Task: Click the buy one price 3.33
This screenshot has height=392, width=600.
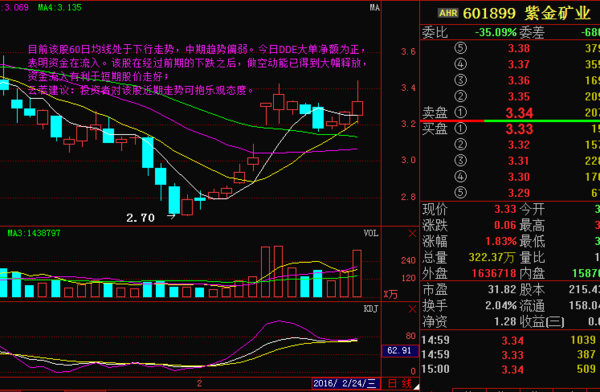Action: tap(519, 129)
